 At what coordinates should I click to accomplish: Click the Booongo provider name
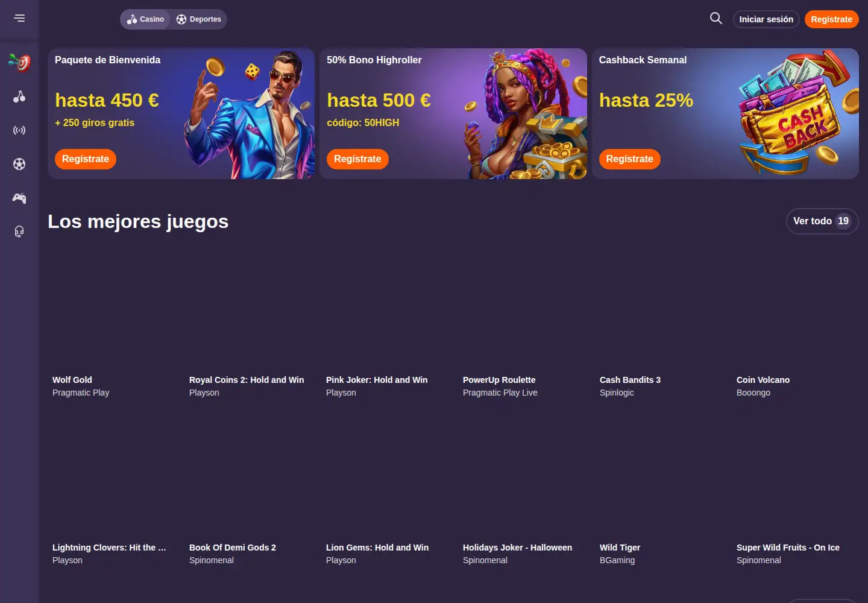(753, 393)
